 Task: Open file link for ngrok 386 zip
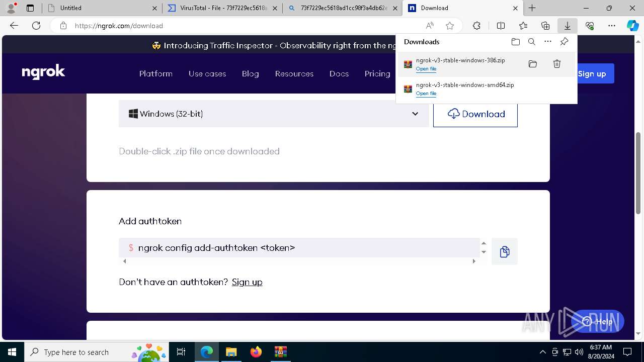[x=426, y=69]
